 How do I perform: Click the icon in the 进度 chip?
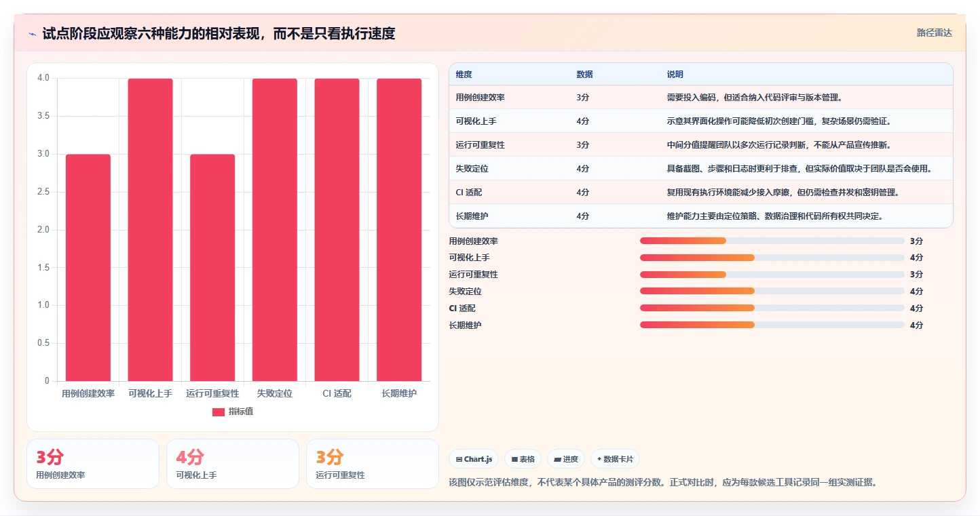tap(558, 459)
